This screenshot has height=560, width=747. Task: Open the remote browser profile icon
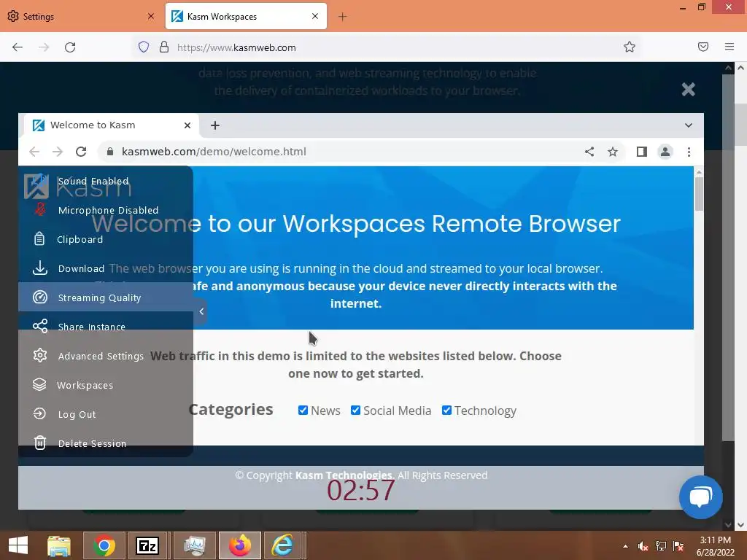(x=665, y=152)
